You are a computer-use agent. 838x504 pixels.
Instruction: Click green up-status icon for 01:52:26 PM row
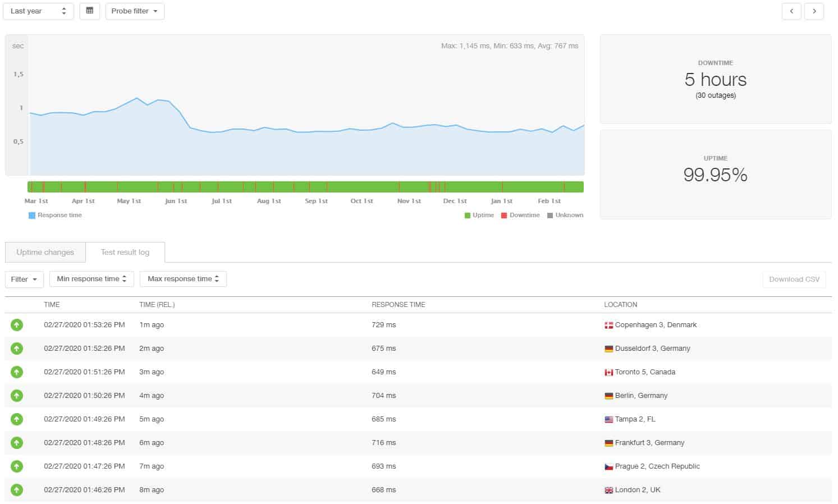pos(17,349)
